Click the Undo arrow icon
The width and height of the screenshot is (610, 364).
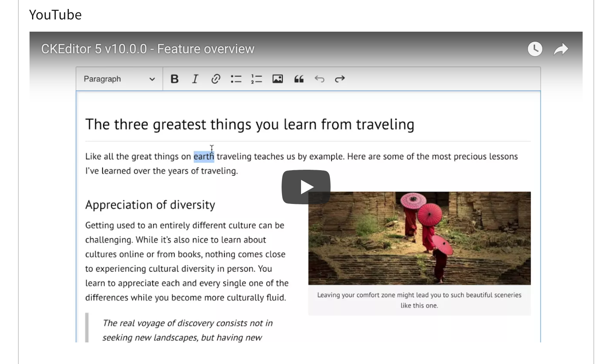tap(319, 79)
